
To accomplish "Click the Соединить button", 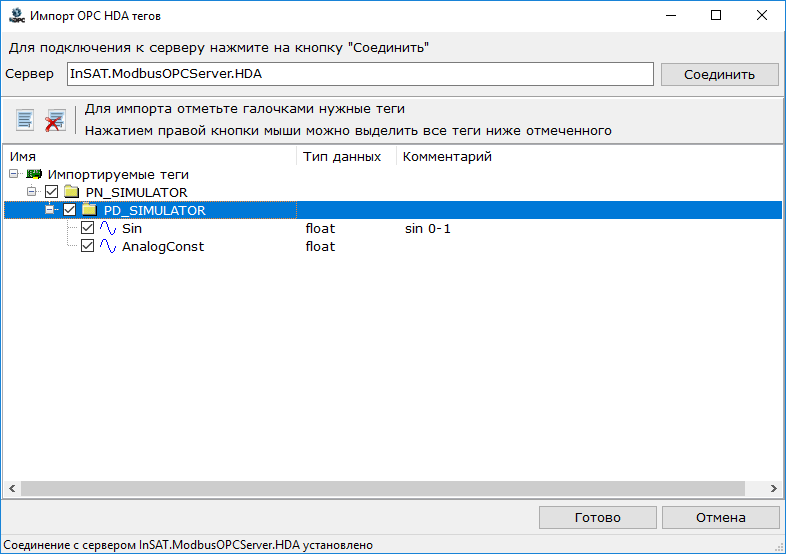I will pos(719,75).
